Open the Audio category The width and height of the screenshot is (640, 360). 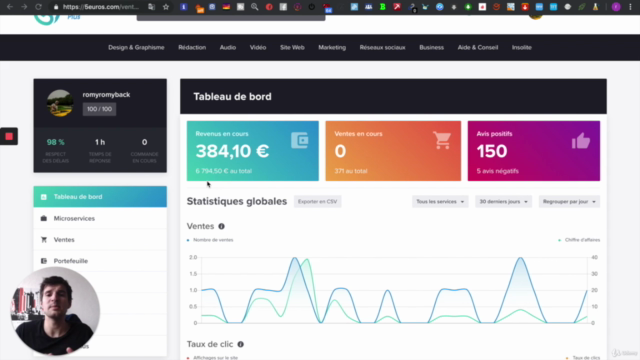coord(228,47)
